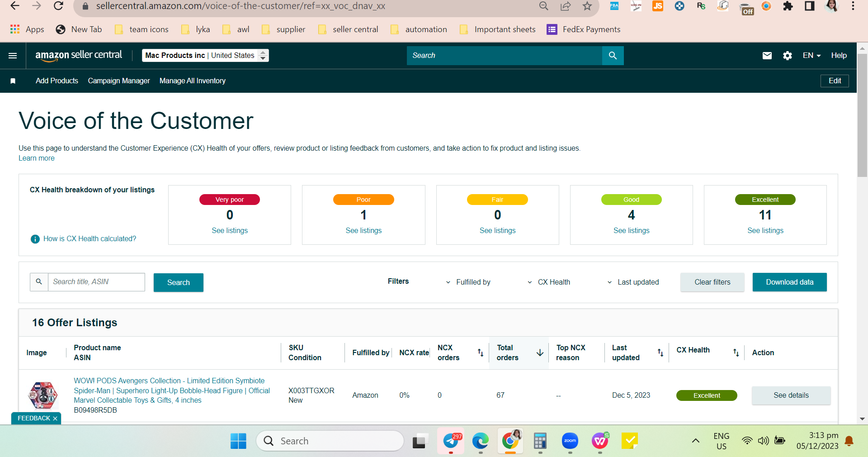The image size is (868, 457).
Task: Open Calculator from the taskbar
Action: pyautogui.click(x=540, y=441)
